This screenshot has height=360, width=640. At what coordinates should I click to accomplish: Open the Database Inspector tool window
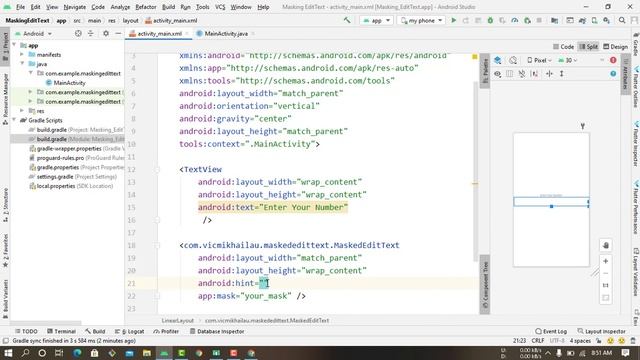click(x=217, y=331)
